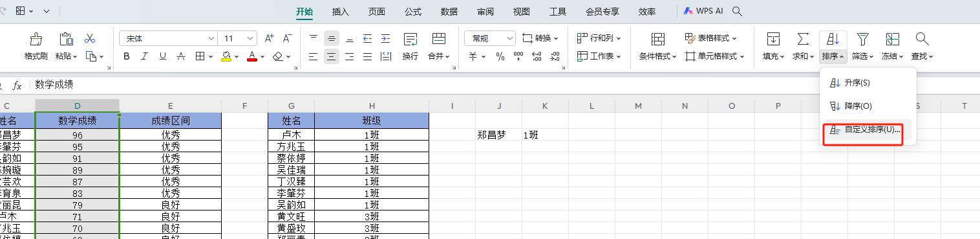Click the Copy icon below scissors
Screen dimensions: 980x239
click(91, 56)
